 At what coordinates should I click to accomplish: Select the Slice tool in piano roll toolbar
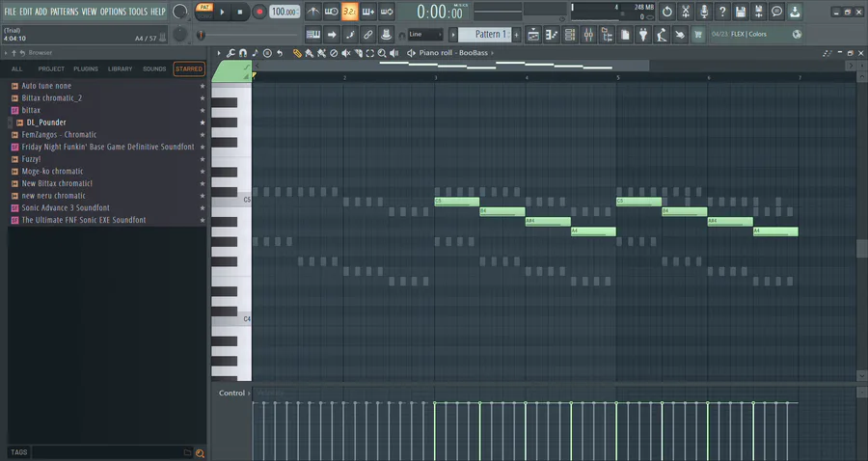pyautogui.click(x=358, y=53)
